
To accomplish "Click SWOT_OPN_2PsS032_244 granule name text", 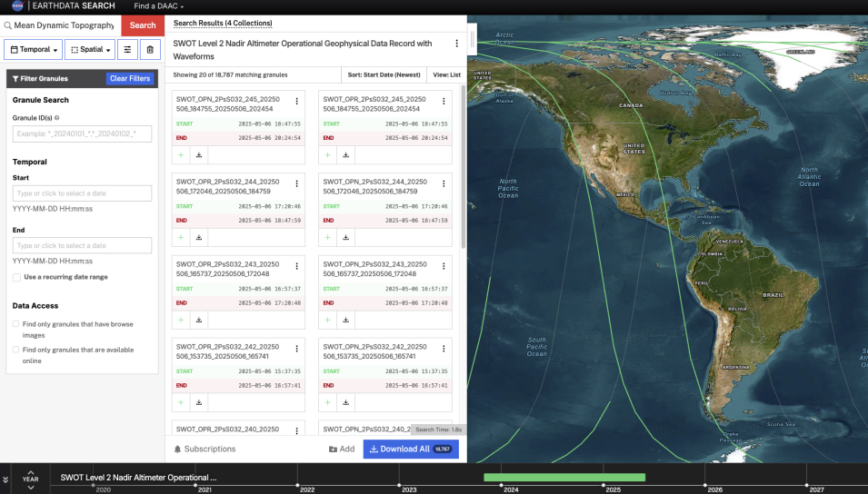I will pyautogui.click(x=374, y=186).
